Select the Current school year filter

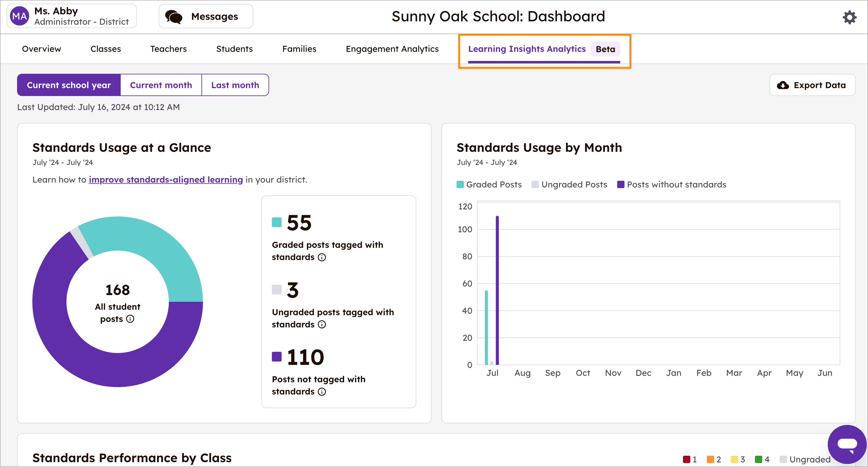[69, 85]
